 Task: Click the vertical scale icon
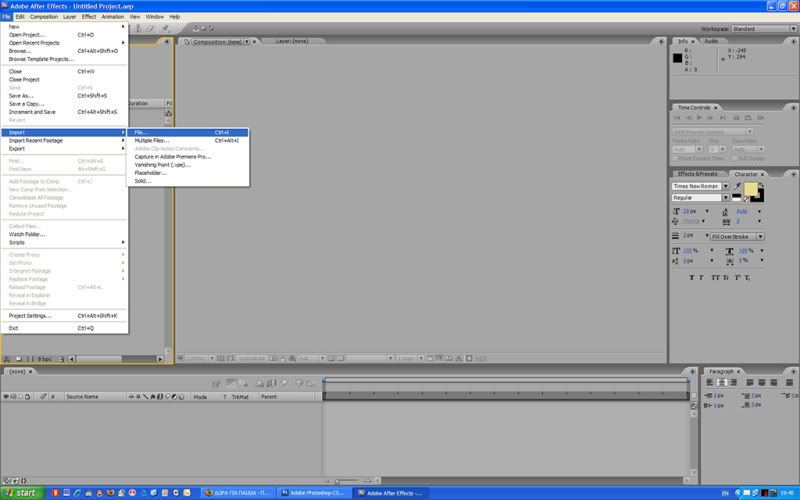pos(676,251)
